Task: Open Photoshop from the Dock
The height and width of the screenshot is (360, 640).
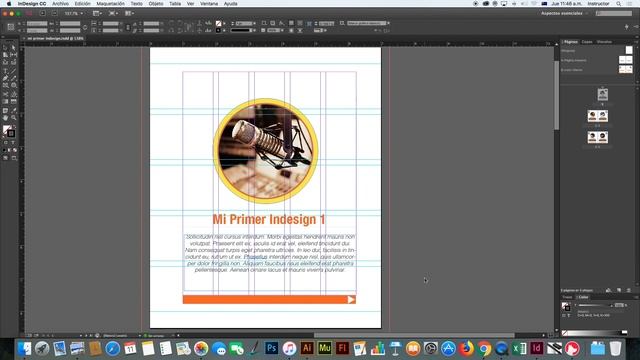Action: pos(271,349)
